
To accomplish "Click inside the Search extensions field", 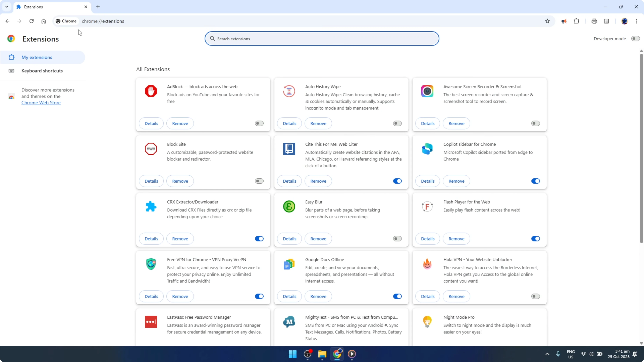I will (x=322, y=38).
